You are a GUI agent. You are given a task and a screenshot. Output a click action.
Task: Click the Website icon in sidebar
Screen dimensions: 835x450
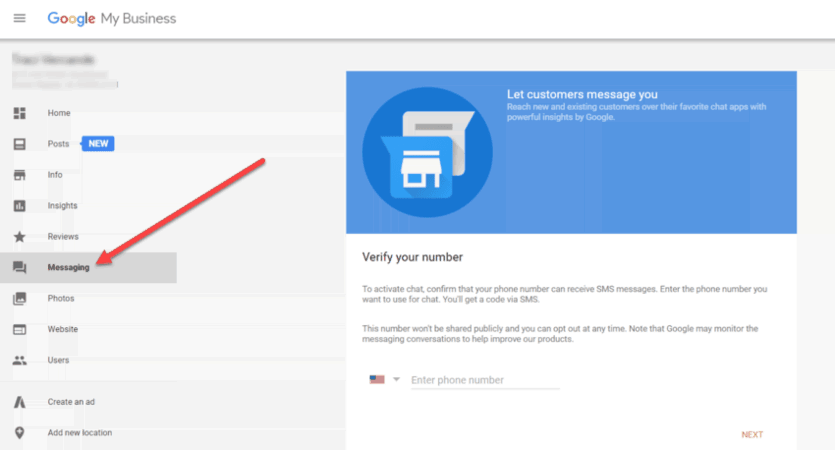pos(19,329)
